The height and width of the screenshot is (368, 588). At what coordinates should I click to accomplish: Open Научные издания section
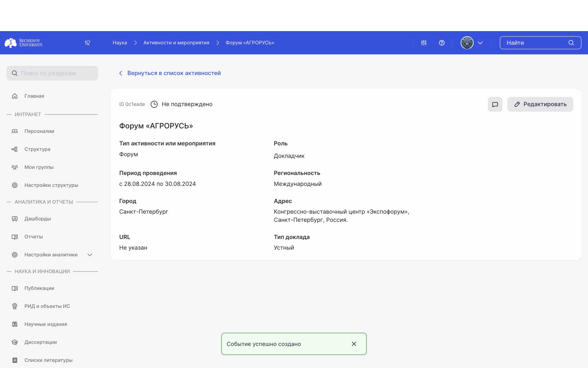click(46, 324)
